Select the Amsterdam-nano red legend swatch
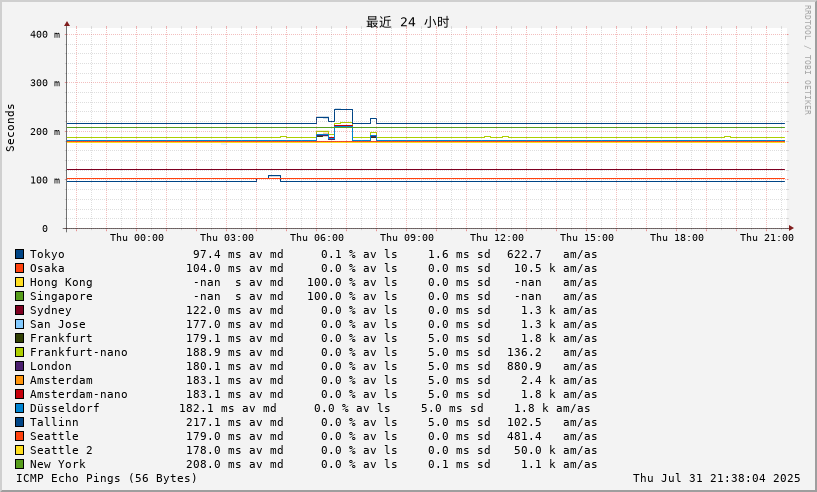The height and width of the screenshot is (492, 817). point(19,395)
